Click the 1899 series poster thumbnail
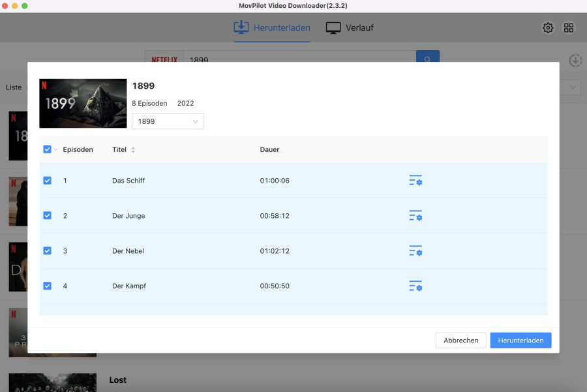This screenshot has width=587, height=392. [83, 103]
